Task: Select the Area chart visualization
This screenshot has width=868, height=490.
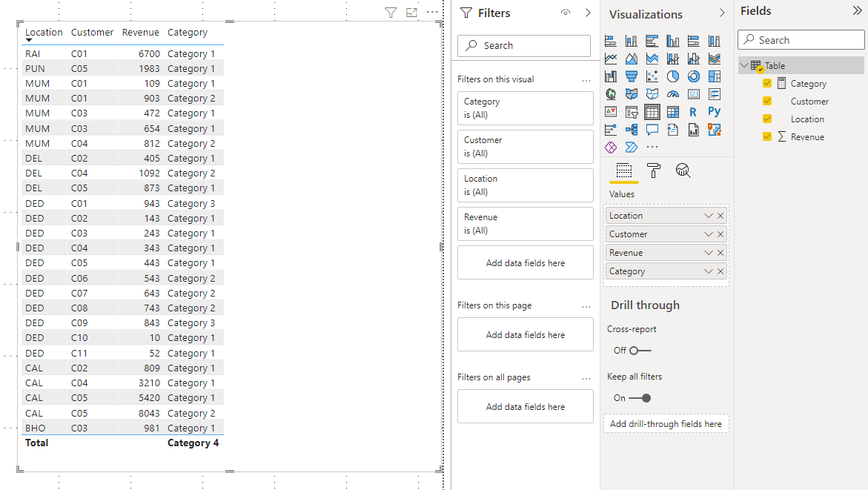Action: [632, 59]
